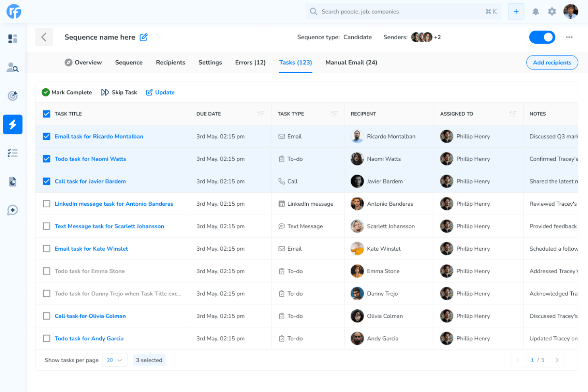
Task: Click next page arrow in pagination
Action: (557, 360)
